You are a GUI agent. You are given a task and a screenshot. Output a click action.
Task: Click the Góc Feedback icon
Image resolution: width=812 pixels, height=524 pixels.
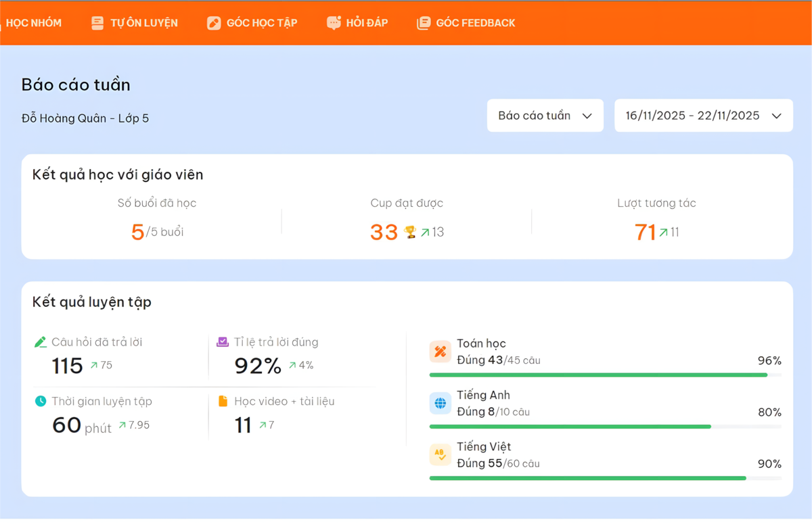[x=424, y=23]
